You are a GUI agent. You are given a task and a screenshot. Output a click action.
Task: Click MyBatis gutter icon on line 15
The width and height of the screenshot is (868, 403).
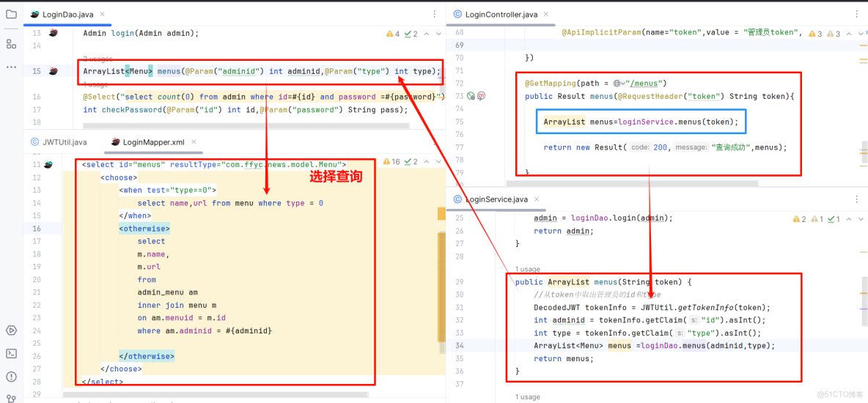click(53, 71)
